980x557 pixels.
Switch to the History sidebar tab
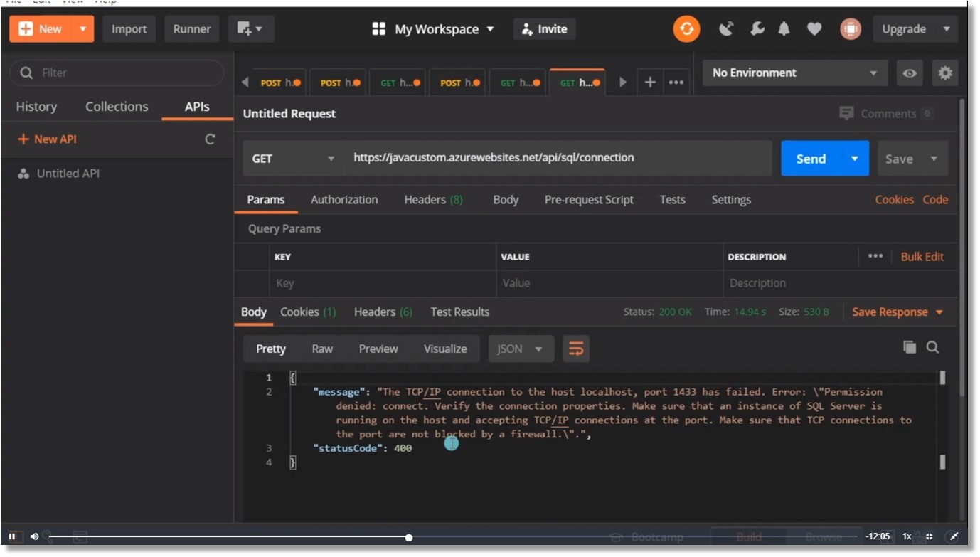pyautogui.click(x=36, y=107)
